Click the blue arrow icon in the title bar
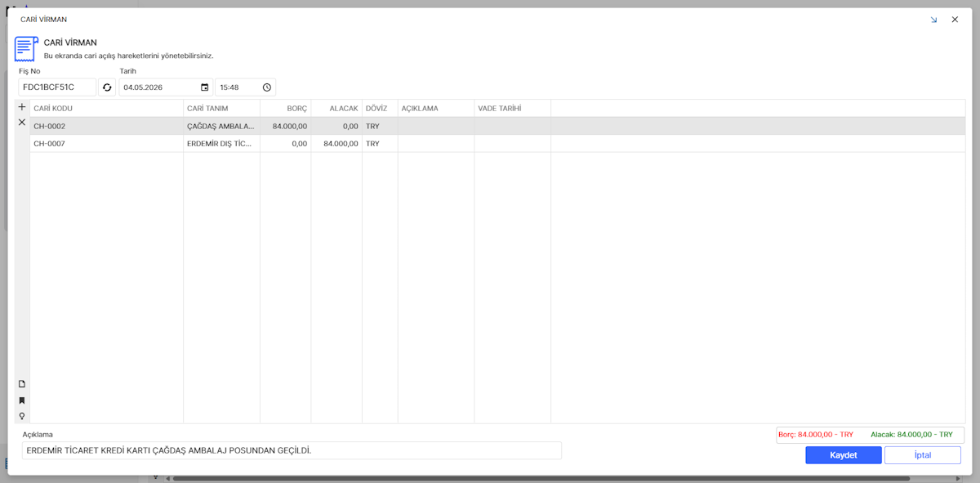The height and width of the screenshot is (483, 980). coord(933,20)
